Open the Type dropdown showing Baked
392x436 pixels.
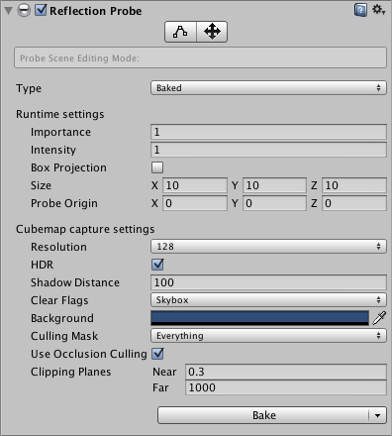click(x=268, y=88)
